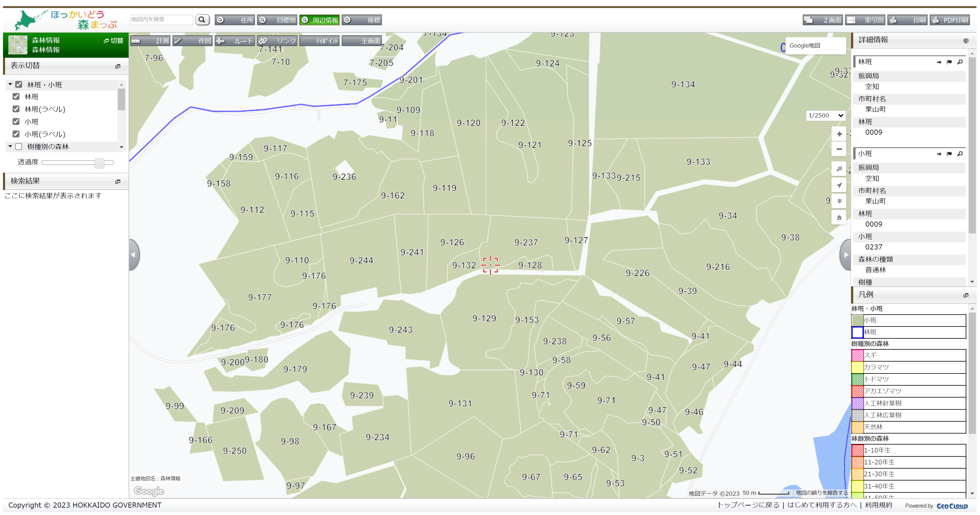Click the magnifier icon in 林班 header
This screenshot has width=980, height=515.
(x=960, y=62)
